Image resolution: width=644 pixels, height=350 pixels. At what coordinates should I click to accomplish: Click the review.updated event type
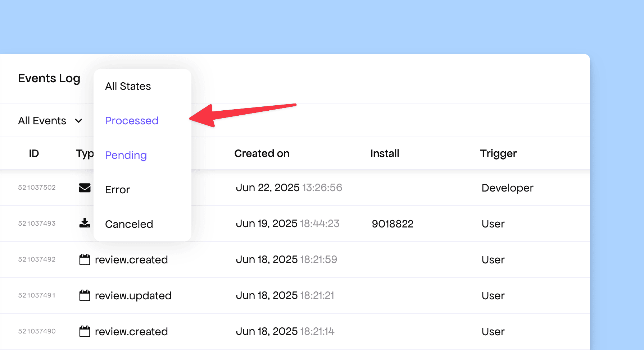pyautogui.click(x=133, y=296)
